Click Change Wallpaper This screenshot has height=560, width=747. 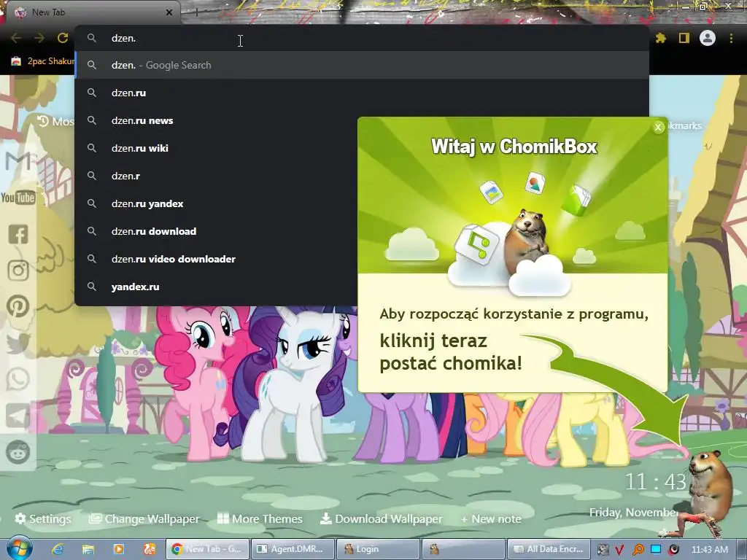click(x=144, y=518)
